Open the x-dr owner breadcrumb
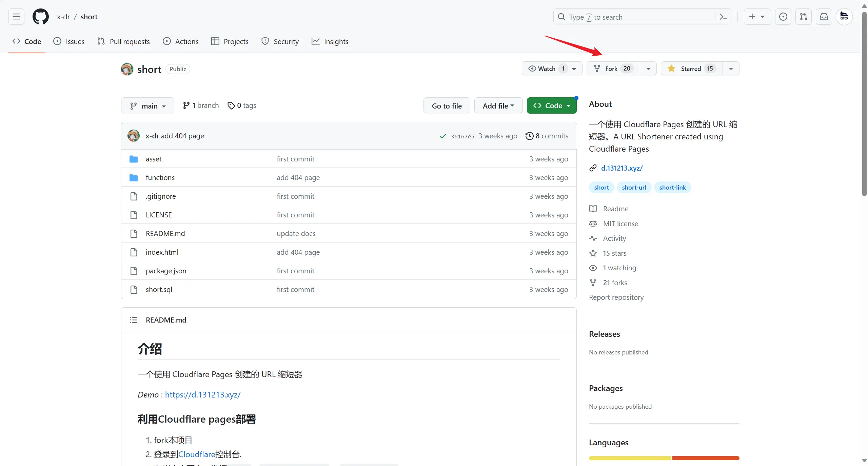 [63, 17]
